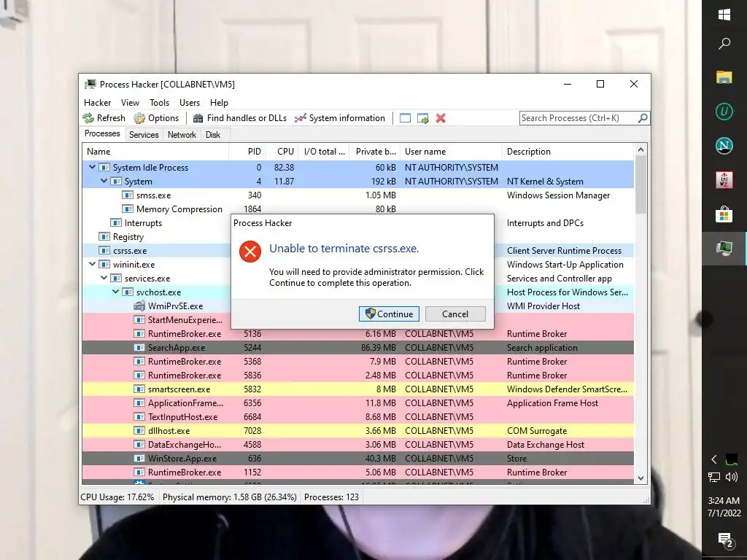Select the smartscreen.exe row
The width and height of the screenshot is (747, 560).
pyautogui.click(x=357, y=389)
